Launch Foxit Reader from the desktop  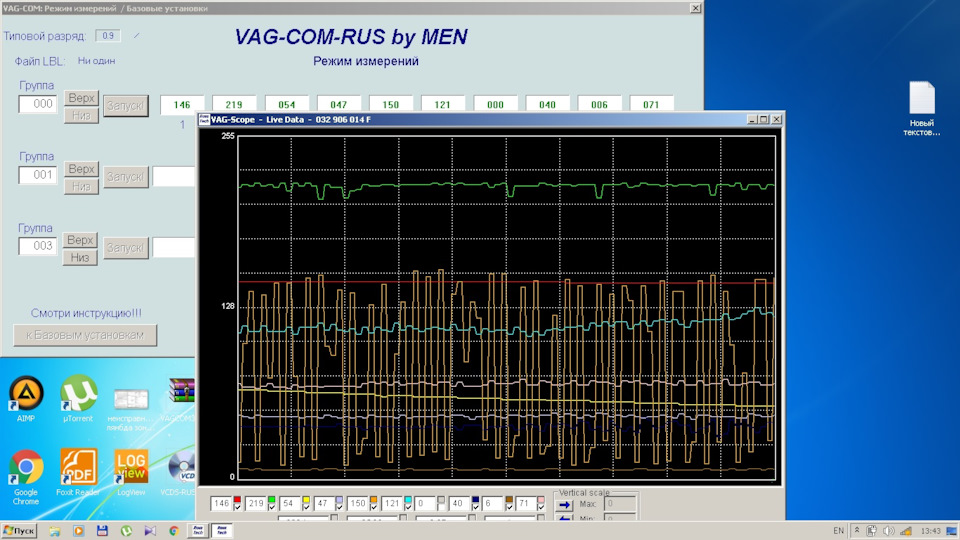(x=78, y=473)
